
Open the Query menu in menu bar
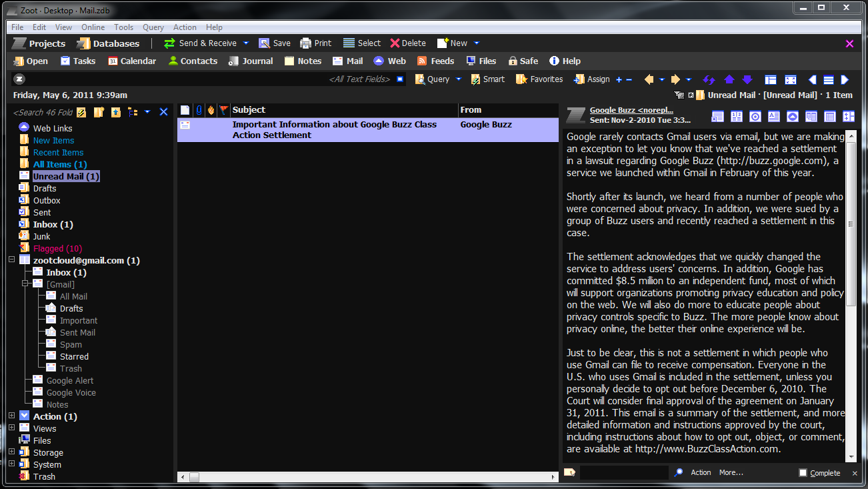(x=153, y=27)
